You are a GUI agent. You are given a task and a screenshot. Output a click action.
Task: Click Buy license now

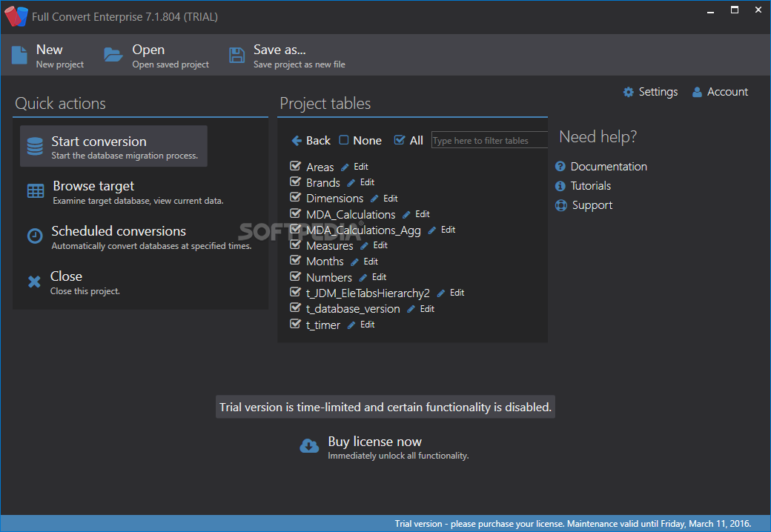click(x=385, y=447)
